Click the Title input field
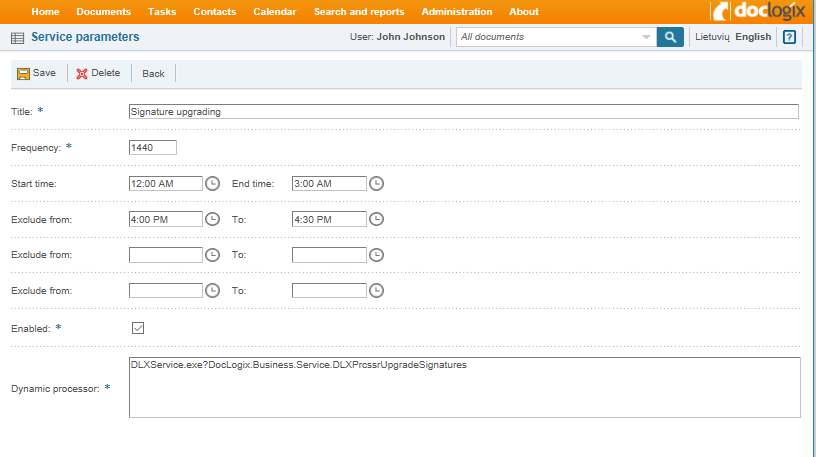 [464, 112]
